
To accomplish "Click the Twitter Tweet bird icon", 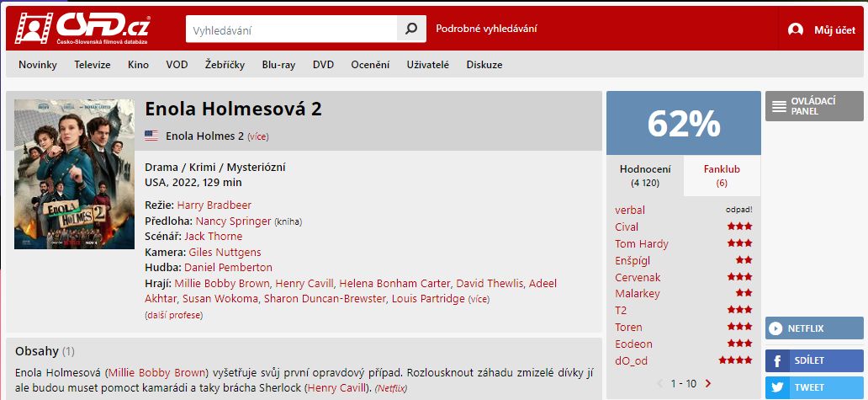I will 778,387.
